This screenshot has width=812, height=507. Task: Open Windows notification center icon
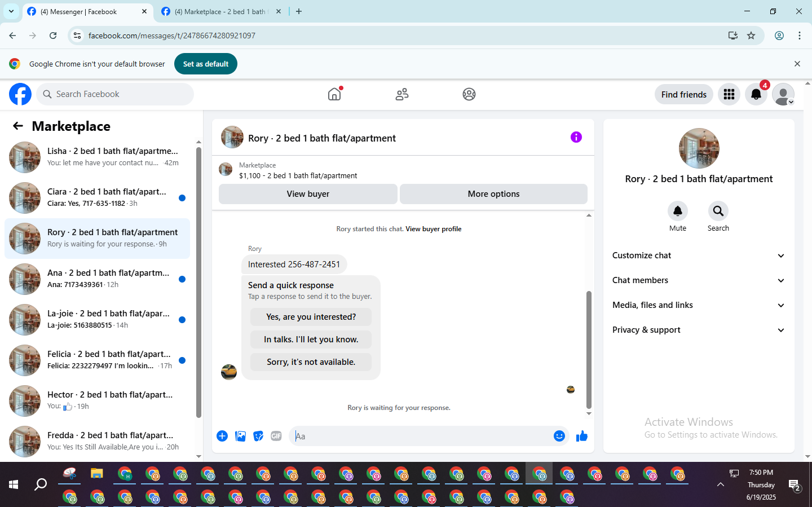click(x=795, y=485)
